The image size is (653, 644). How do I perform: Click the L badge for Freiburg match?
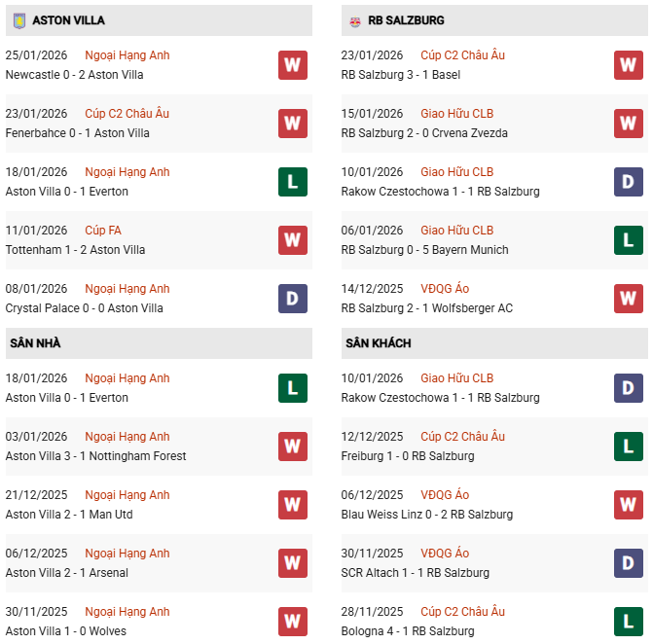tap(628, 447)
